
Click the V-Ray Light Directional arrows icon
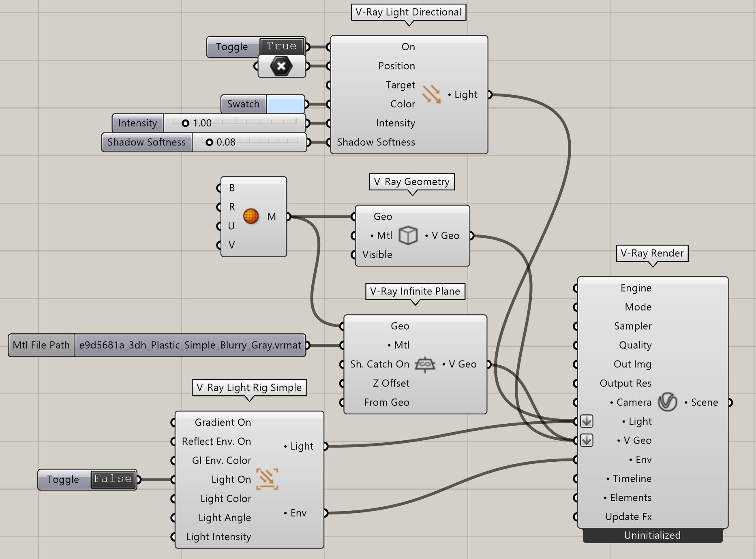pos(431,94)
